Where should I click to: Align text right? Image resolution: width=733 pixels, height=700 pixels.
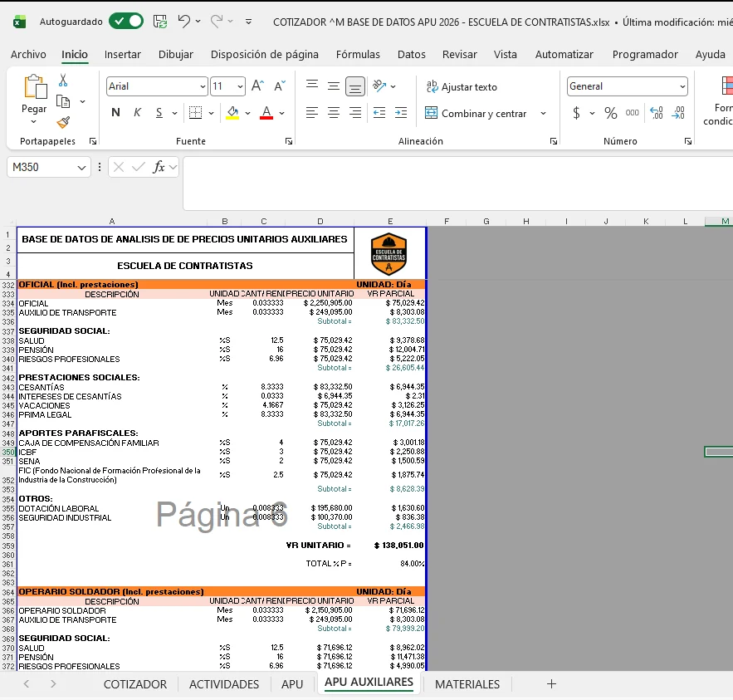(x=355, y=113)
